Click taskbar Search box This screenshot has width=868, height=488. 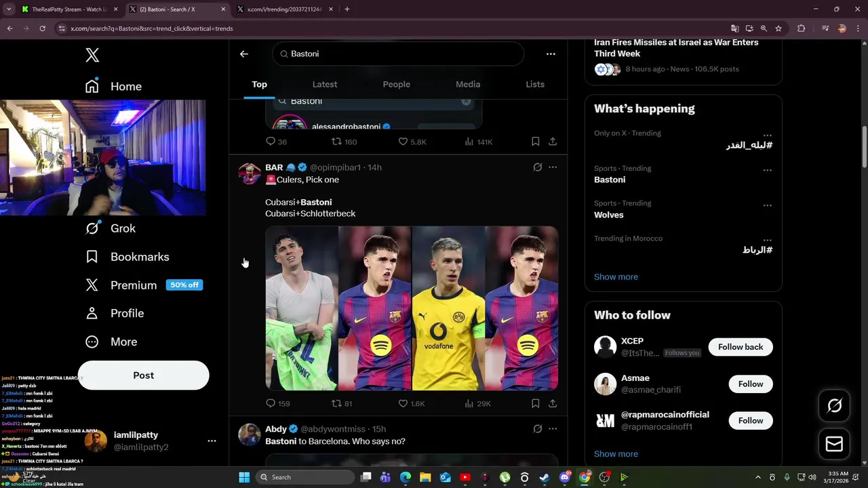(x=304, y=477)
